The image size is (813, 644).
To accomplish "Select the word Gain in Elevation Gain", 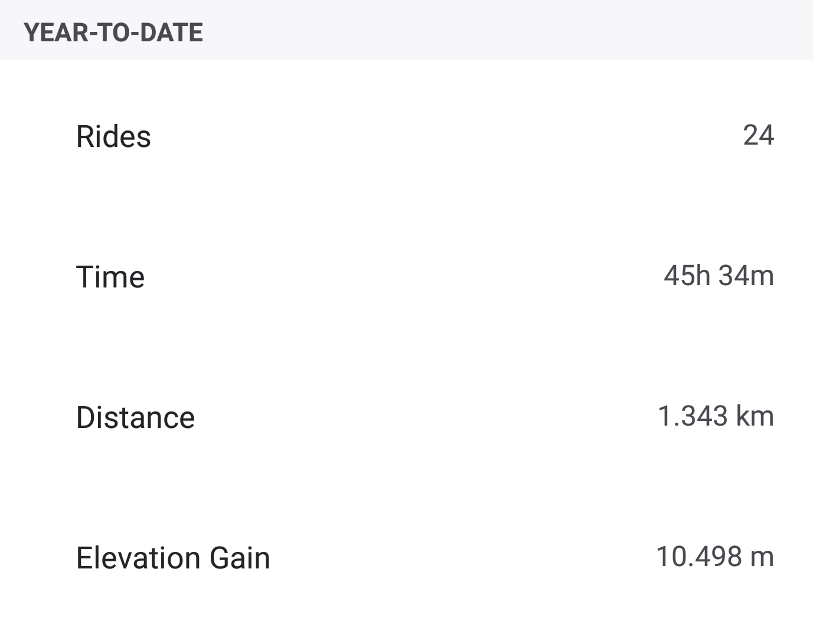I will pos(240,558).
